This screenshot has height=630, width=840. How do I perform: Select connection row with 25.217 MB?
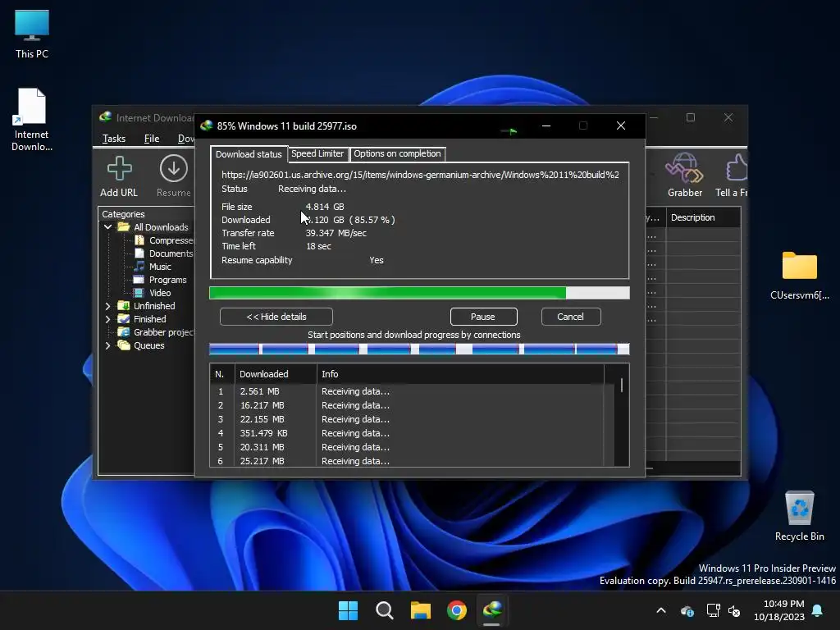[412, 461]
